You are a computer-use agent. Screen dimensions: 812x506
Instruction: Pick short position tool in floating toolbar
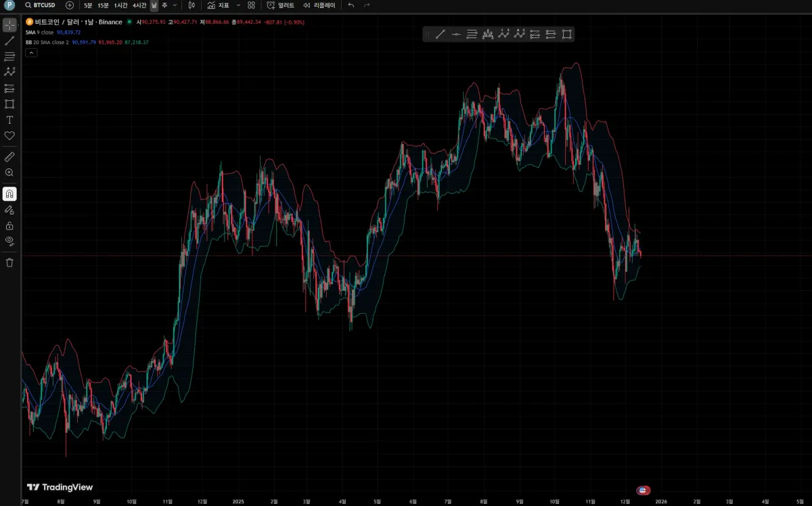pos(550,34)
